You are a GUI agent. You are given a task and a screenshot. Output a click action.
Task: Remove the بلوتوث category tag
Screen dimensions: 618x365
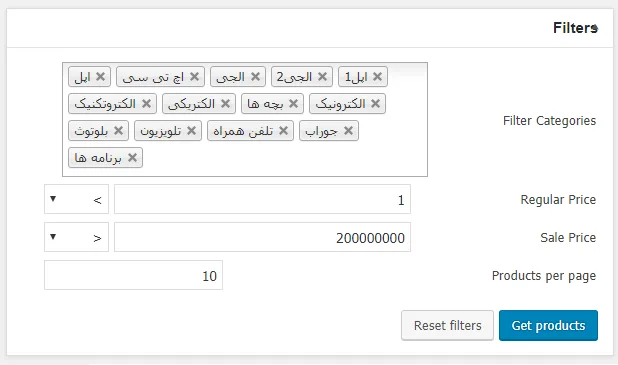pos(118,130)
